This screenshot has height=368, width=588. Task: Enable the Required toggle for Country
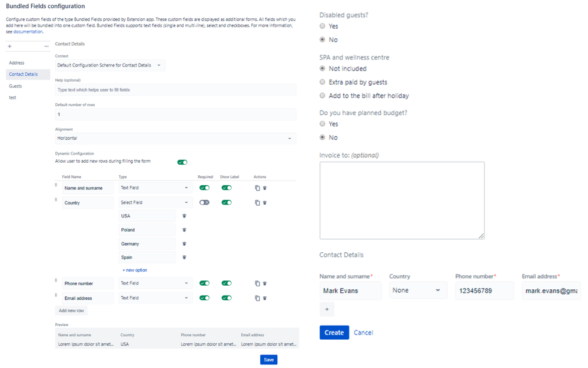tap(204, 202)
